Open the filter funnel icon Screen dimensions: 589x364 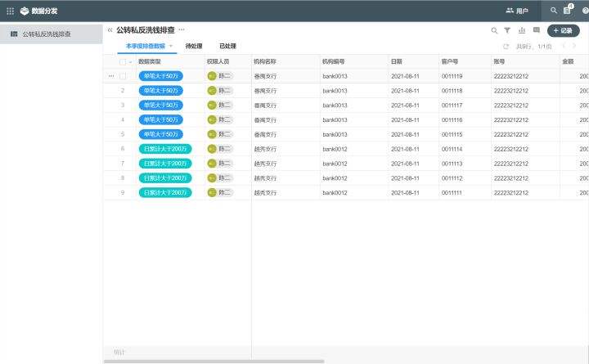(507, 30)
